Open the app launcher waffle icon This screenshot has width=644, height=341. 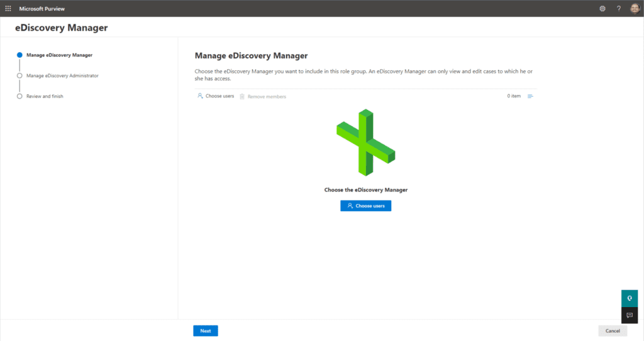pos(8,8)
